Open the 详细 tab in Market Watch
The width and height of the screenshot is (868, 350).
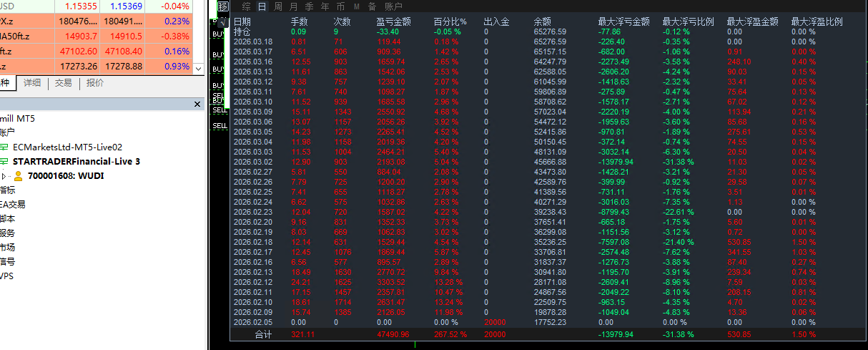32,83
